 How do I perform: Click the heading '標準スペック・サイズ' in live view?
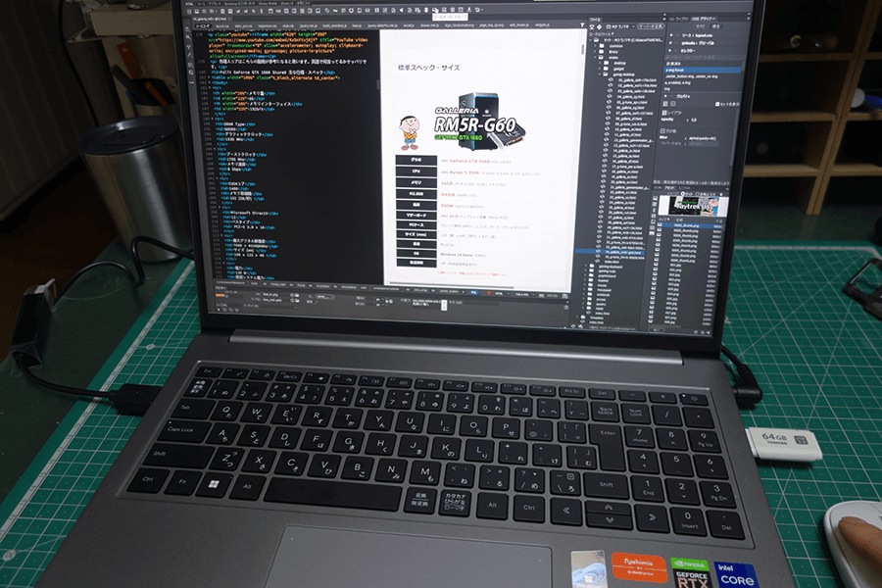coord(428,68)
